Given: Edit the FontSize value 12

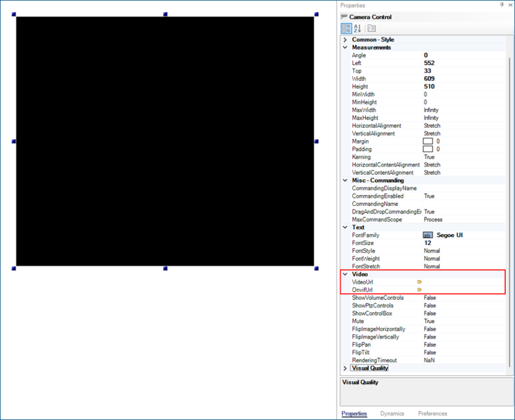Looking at the screenshot, I should [x=463, y=243].
